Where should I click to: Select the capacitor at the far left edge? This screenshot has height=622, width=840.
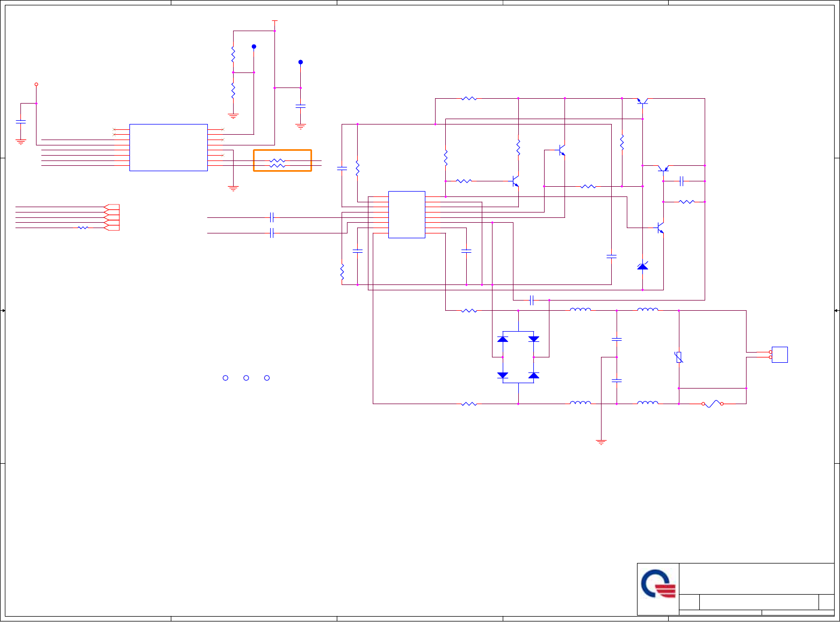(21, 122)
